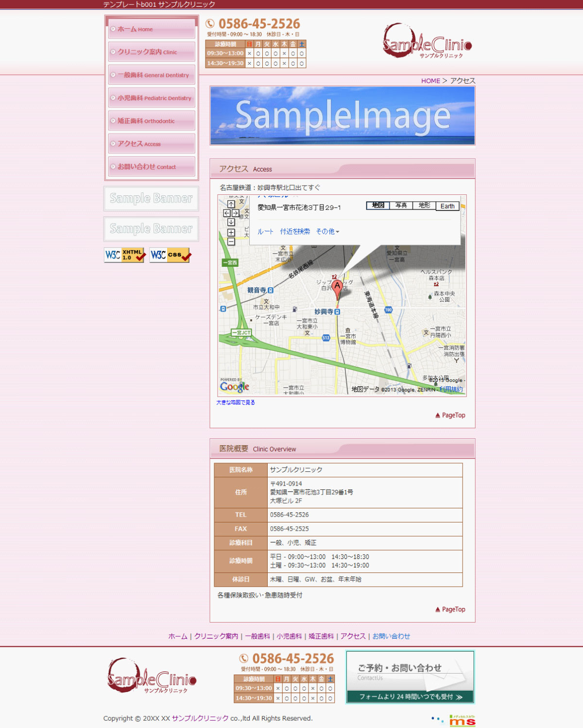Expand the その他 dropdown in map bubble

327,232
